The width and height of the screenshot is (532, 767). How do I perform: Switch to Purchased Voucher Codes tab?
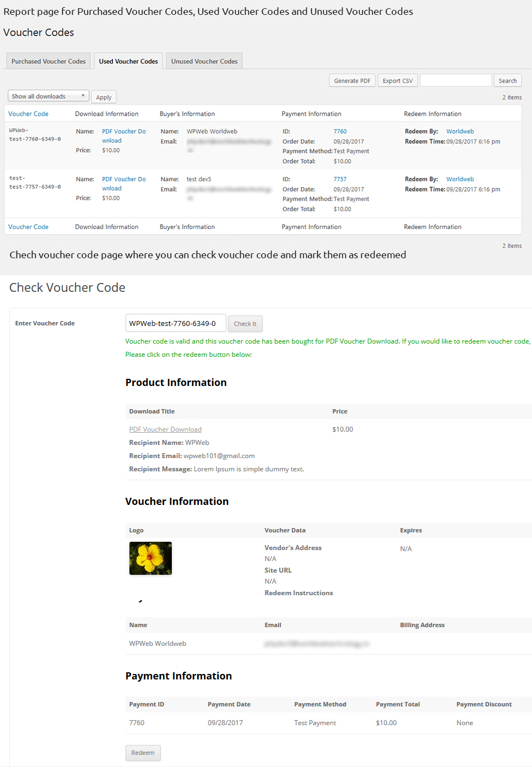click(x=48, y=61)
